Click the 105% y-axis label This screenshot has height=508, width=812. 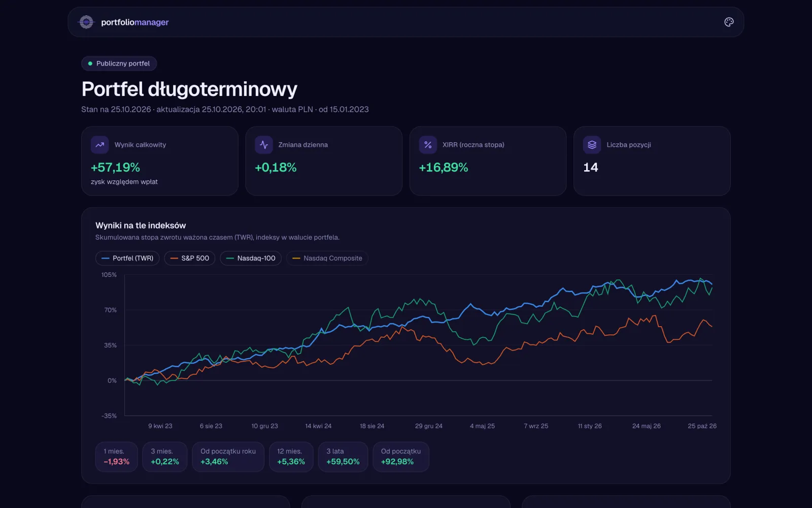pos(109,275)
